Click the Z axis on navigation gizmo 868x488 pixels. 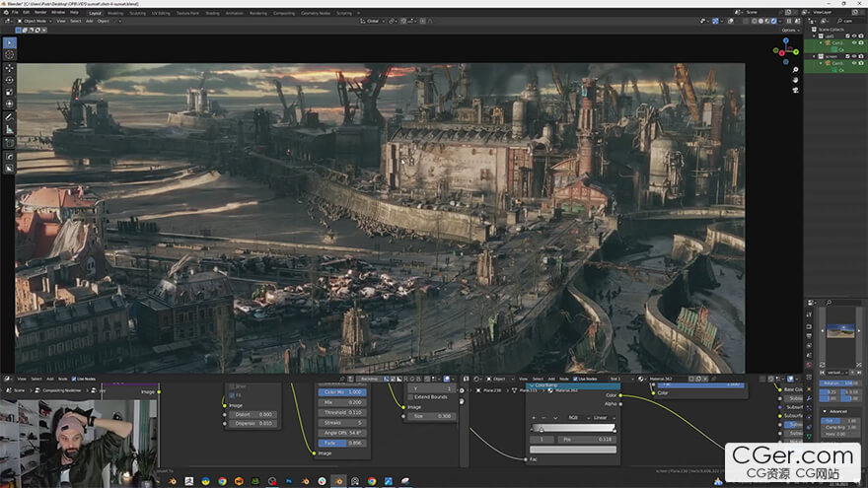pos(785,41)
